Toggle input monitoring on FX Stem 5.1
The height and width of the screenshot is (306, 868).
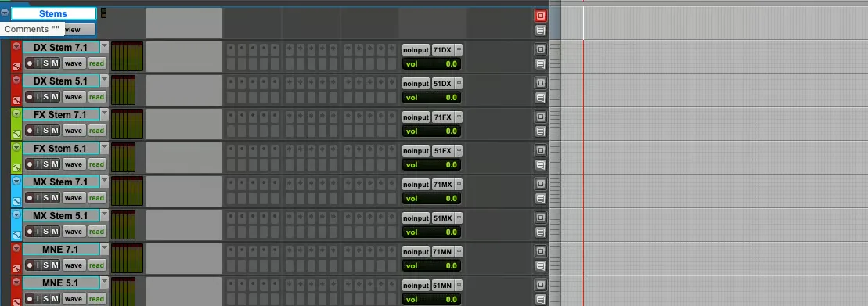(38, 164)
